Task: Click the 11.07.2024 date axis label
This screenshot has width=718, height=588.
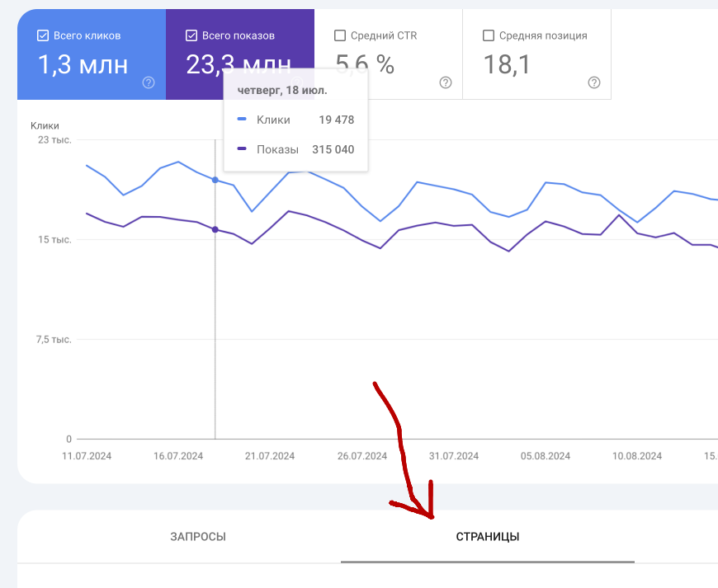Action: coord(87,456)
